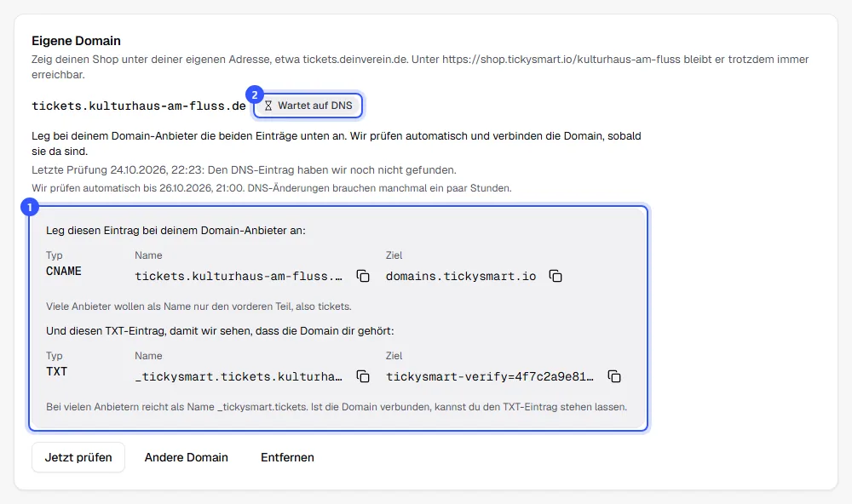
Task: Click the Wartet auf DNS status badge
Action: (x=308, y=106)
